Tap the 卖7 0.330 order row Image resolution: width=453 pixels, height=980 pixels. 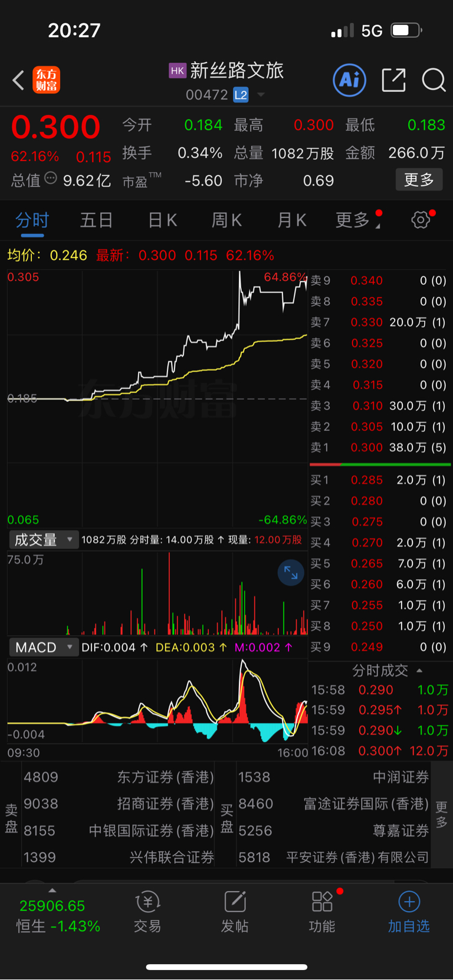tap(379, 322)
